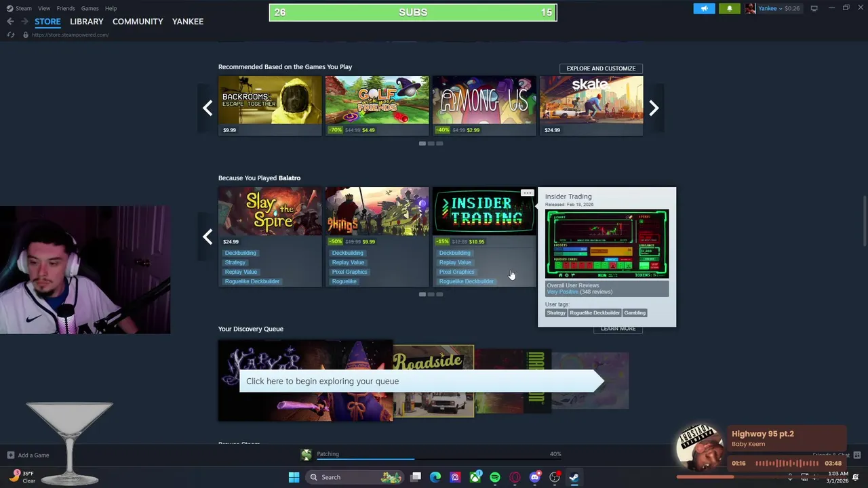Select the first carousel page dot under Recommended
Screen dimensions: 868x488
tap(422, 144)
